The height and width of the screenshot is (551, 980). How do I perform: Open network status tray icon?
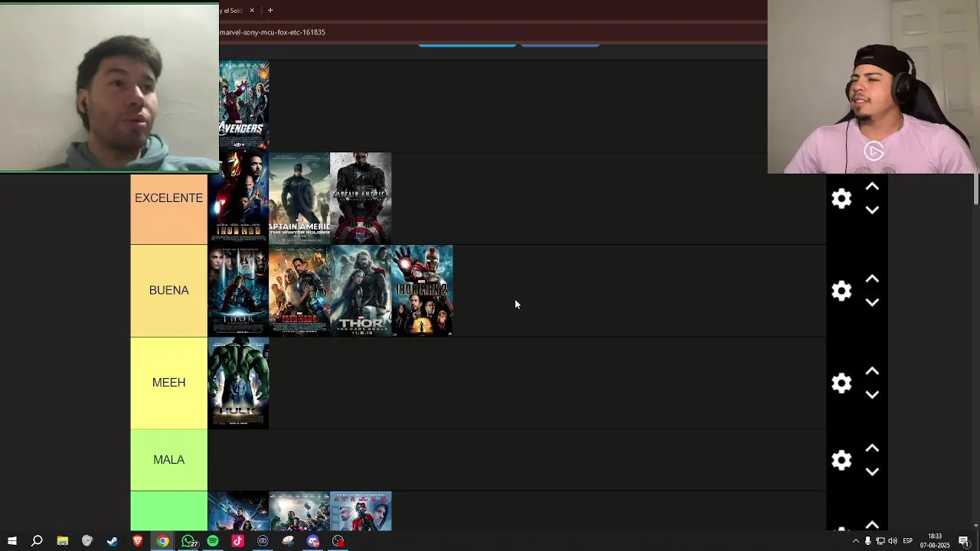[880, 541]
